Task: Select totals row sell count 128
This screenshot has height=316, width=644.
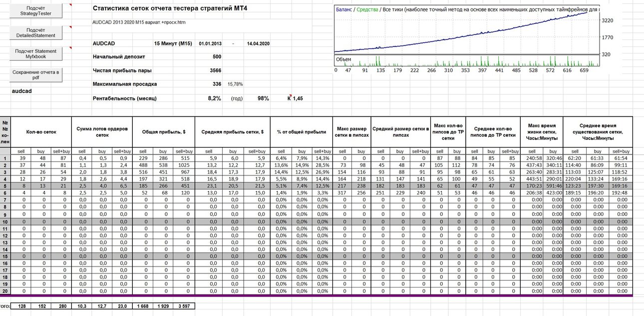Action: pyautogui.click(x=21, y=305)
